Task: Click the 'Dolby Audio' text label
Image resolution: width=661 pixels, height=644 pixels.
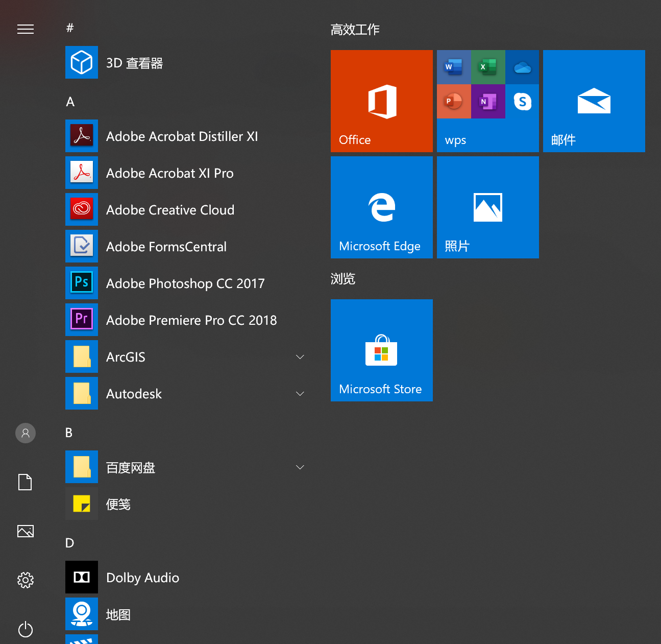Action: tap(143, 578)
